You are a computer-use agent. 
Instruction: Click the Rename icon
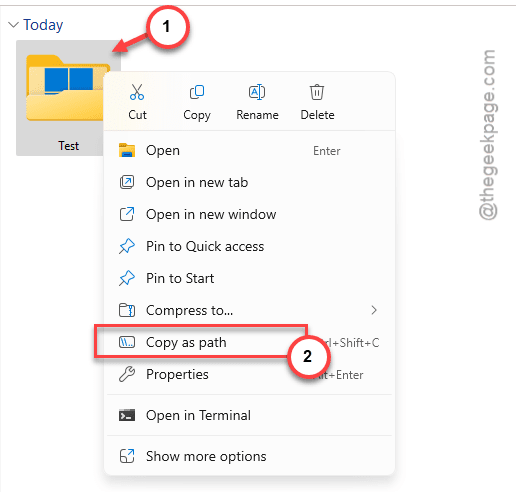point(257,92)
